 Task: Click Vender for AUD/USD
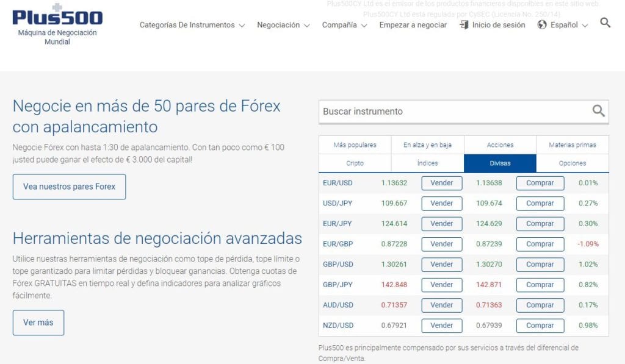(x=442, y=305)
